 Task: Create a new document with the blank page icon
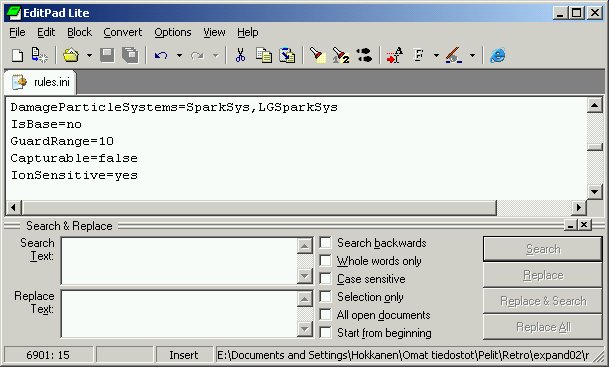(x=17, y=56)
